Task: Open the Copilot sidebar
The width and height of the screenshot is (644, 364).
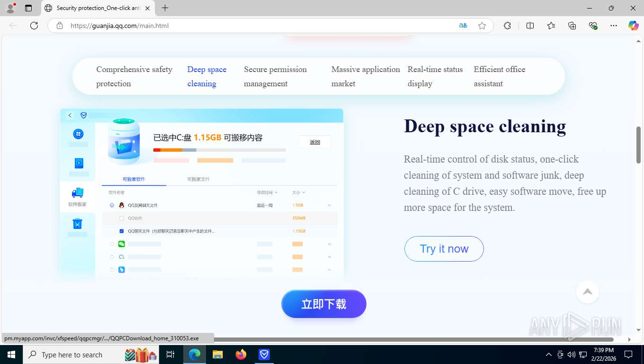Action: (x=633, y=26)
